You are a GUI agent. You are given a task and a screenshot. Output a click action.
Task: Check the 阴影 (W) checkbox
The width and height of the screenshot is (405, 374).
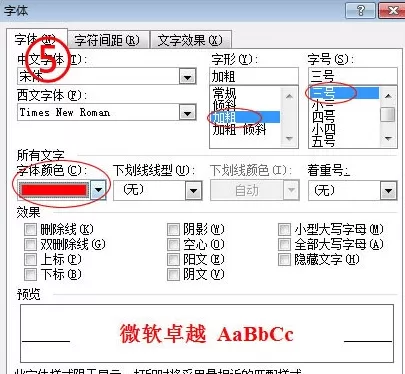(173, 229)
